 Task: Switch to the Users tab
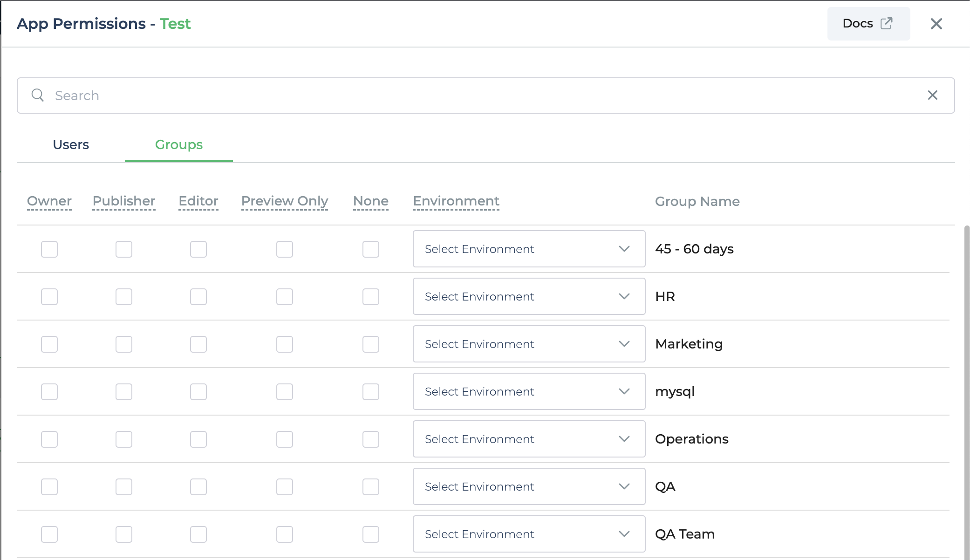point(71,144)
